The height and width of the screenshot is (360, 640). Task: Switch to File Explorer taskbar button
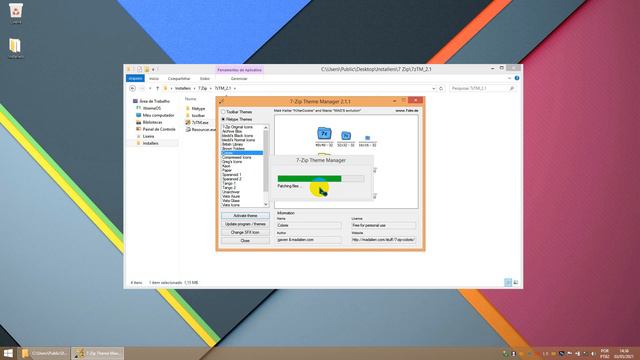(x=44, y=353)
